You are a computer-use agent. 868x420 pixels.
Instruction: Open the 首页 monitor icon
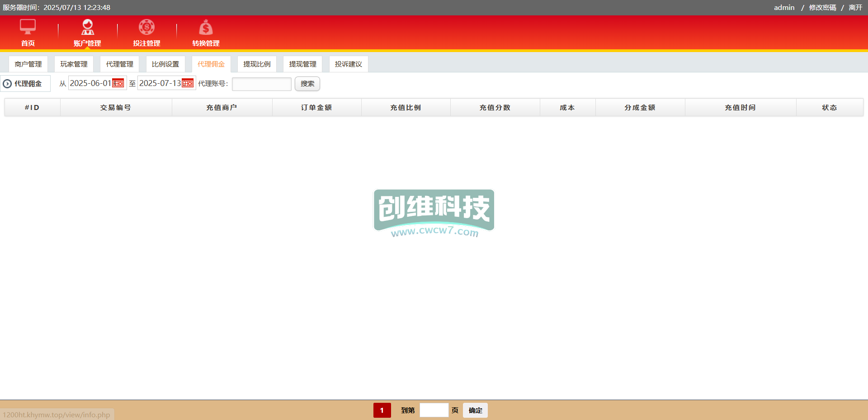pos(28,27)
